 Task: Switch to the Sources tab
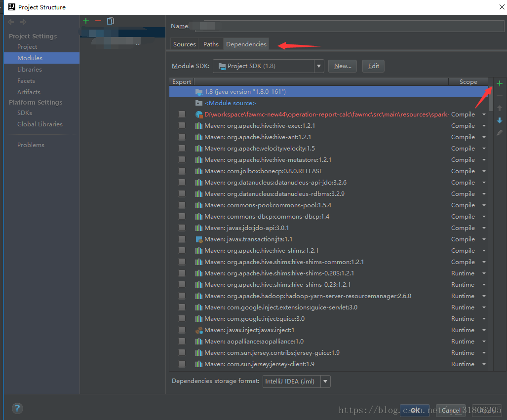[184, 44]
